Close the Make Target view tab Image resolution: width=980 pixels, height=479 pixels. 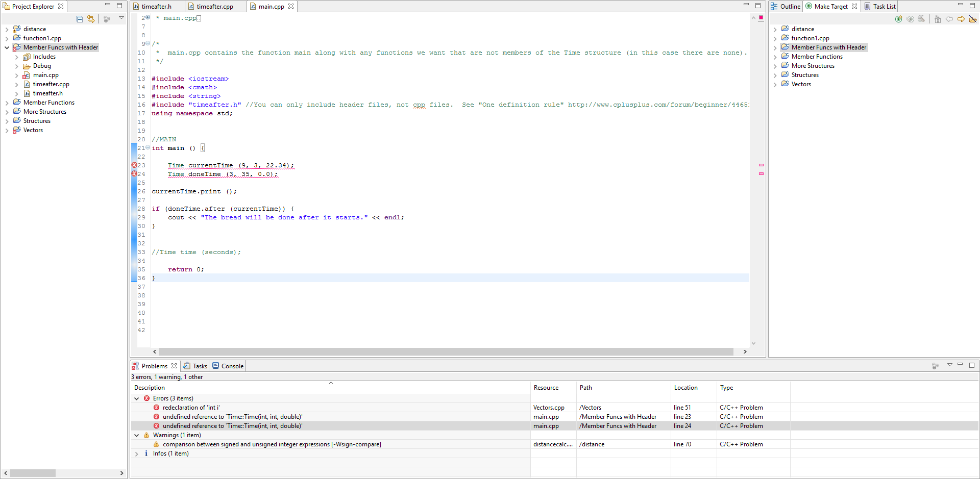pos(854,6)
